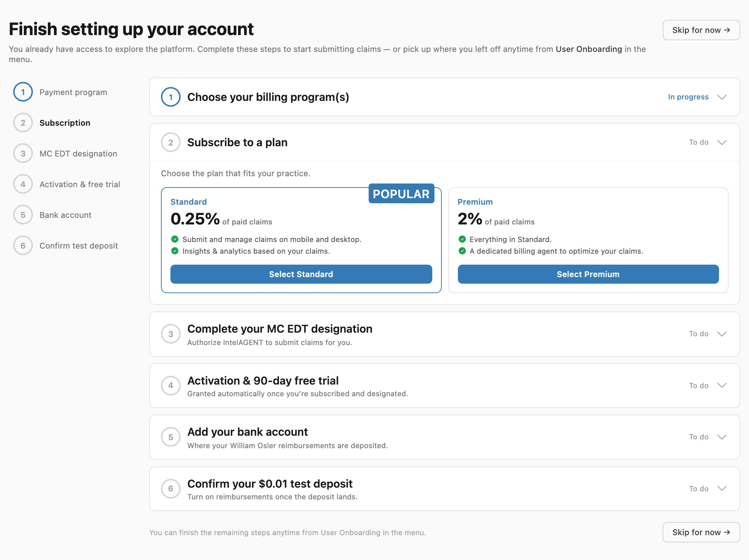The height and width of the screenshot is (560, 749).
Task: Click number 5 badge in Add bank account card
Action: point(171,437)
